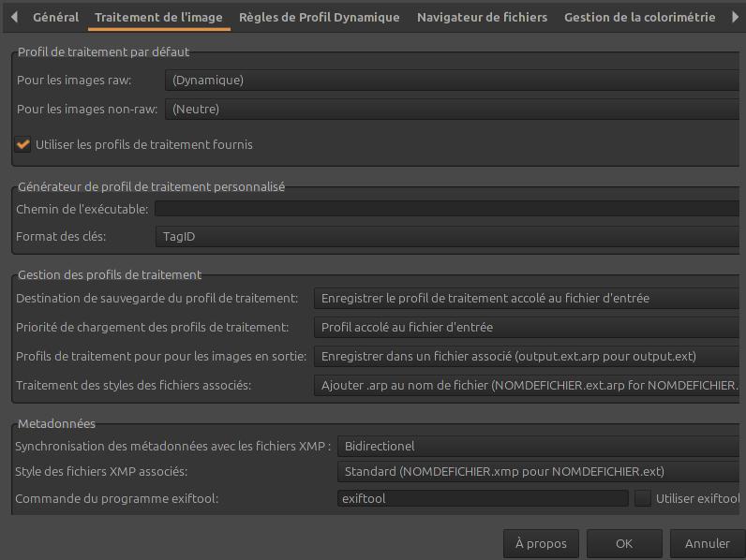Click the Gestion des profils de traitement heading
Screen dimensions: 746x560
pyautogui.click(x=110, y=274)
